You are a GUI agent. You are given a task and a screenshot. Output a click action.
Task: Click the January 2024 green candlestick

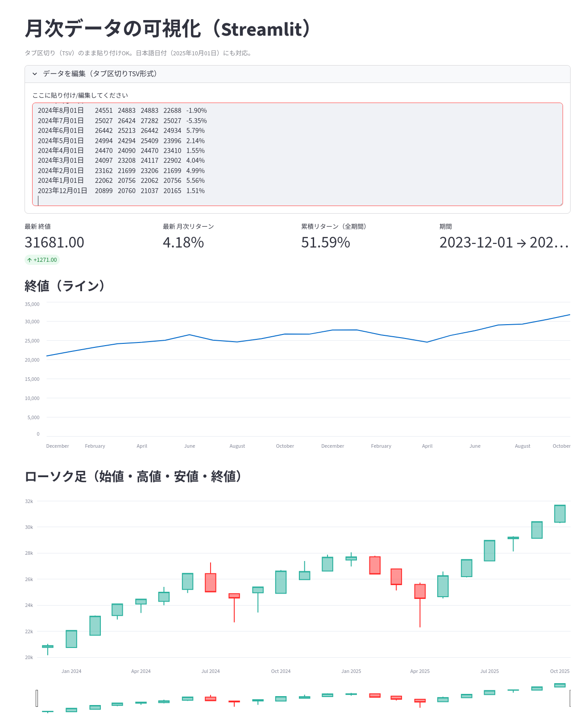[71, 639]
